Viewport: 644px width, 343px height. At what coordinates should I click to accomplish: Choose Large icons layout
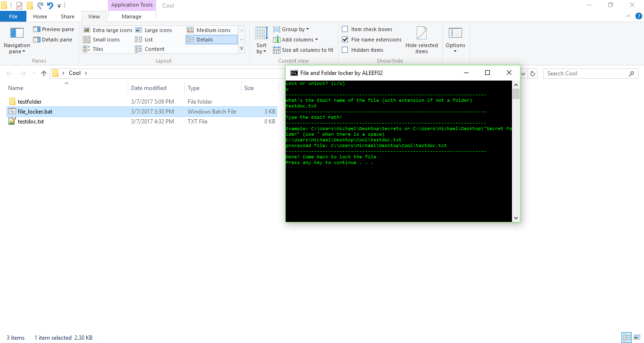(x=154, y=30)
